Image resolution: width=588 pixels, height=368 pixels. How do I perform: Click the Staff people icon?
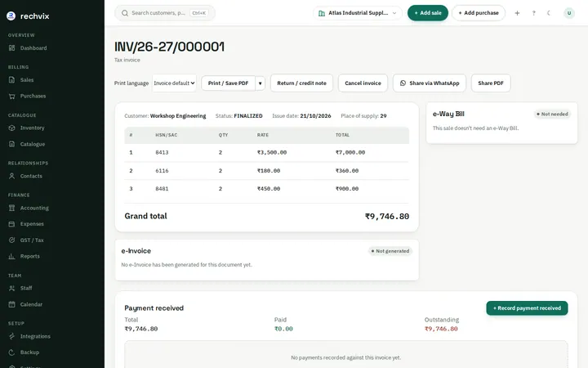(12, 289)
